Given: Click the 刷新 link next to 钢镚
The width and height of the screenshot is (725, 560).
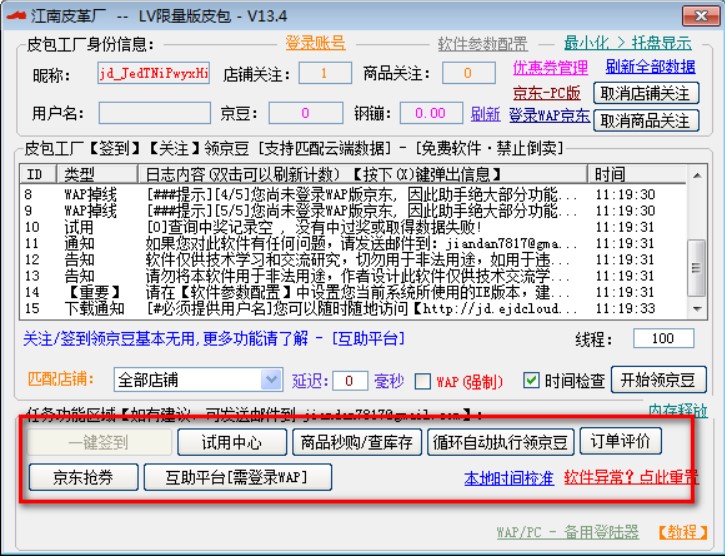Looking at the screenshot, I should pyautogui.click(x=485, y=113).
